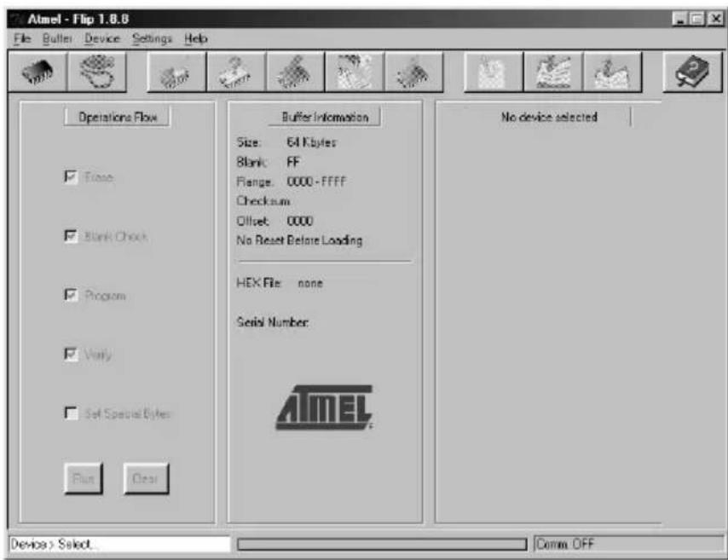
Task: Open help via the question-mark book icon
Action: click(x=692, y=72)
